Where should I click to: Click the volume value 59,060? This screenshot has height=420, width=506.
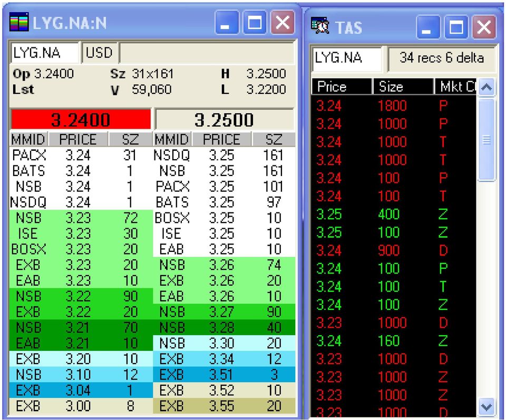pyautogui.click(x=151, y=90)
